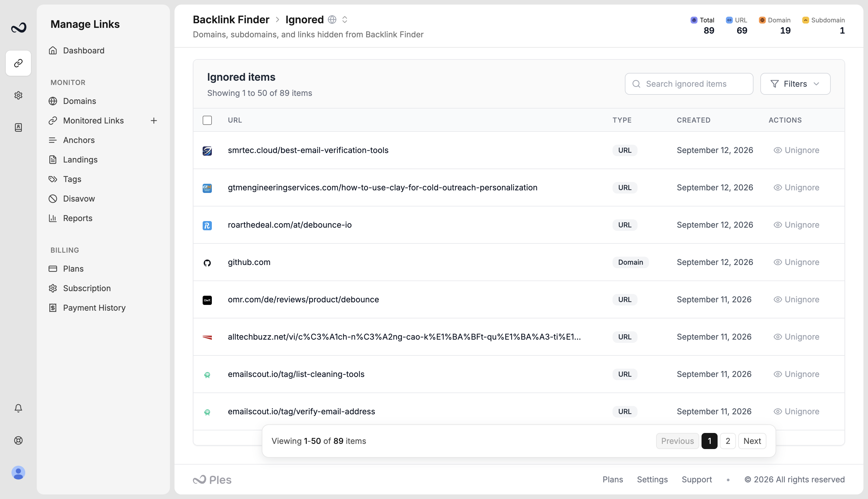Open Anchors menu item
The height and width of the screenshot is (499, 868).
coord(72,140)
